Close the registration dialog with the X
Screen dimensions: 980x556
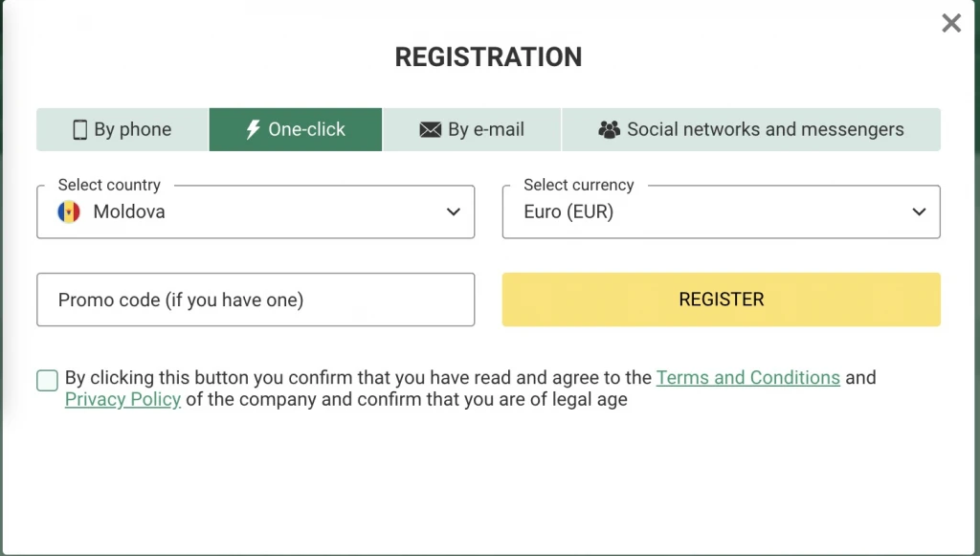[951, 23]
